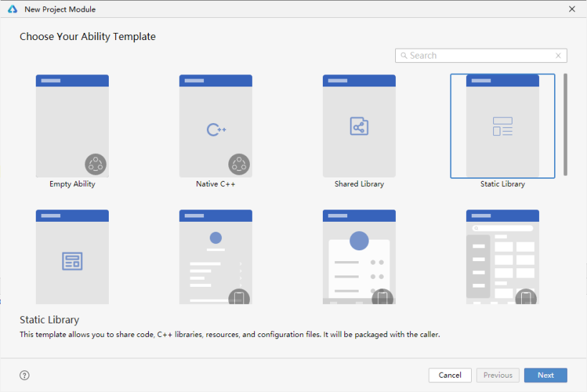Screen dimensions: 587x392
Task: Click the Native C++ label text
Action: pyautogui.click(x=215, y=184)
